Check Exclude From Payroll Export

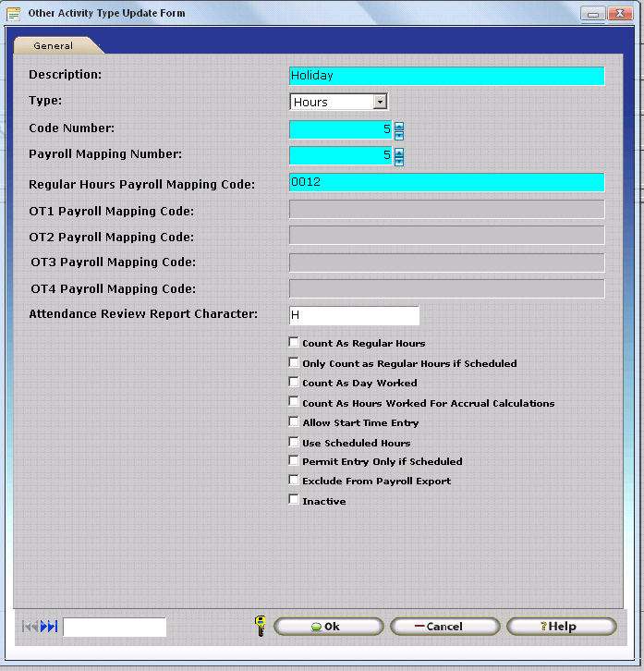294,481
